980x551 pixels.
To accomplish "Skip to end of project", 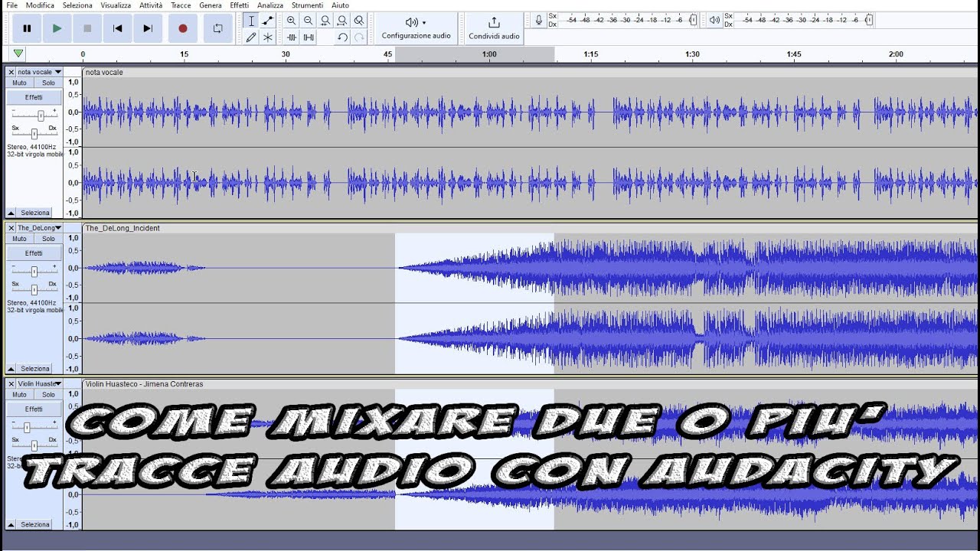I will pyautogui.click(x=148, y=28).
